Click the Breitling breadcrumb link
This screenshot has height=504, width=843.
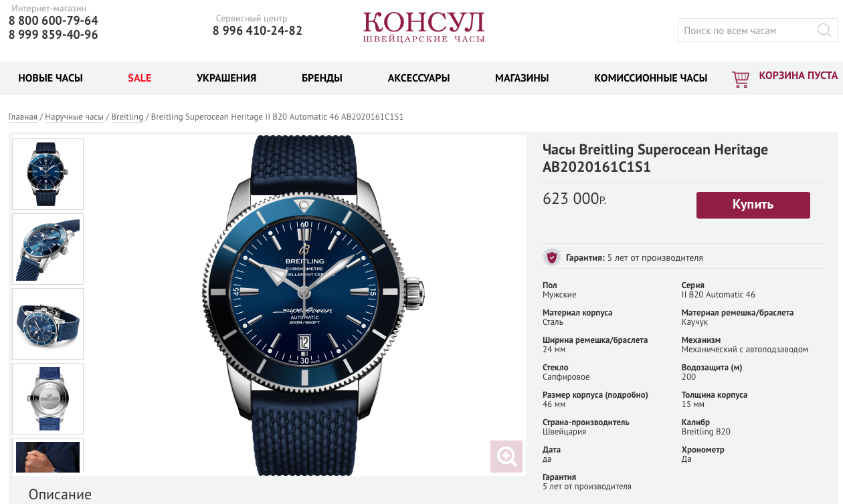tap(127, 117)
